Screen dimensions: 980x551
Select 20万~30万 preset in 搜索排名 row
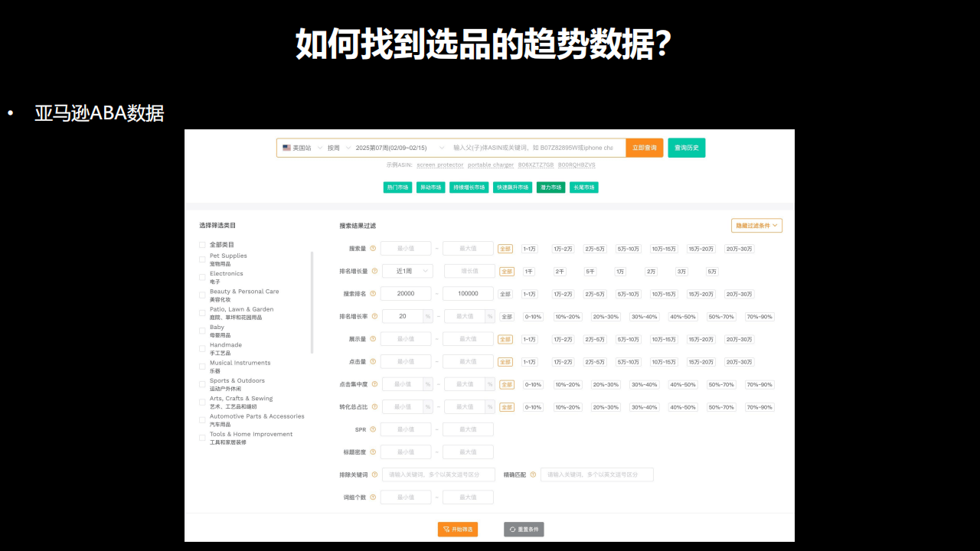click(740, 294)
